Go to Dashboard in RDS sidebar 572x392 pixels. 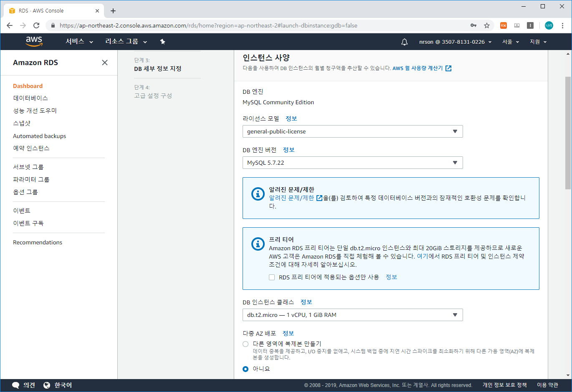[x=28, y=86]
